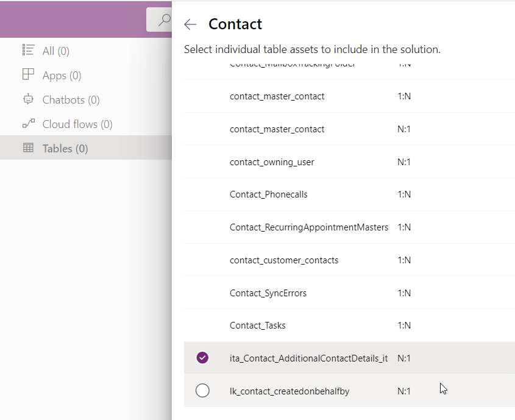Image resolution: width=515 pixels, height=420 pixels.
Task: Uncheck ita_Contact_AdditionalContactDetails_it relationship
Action: pos(203,358)
